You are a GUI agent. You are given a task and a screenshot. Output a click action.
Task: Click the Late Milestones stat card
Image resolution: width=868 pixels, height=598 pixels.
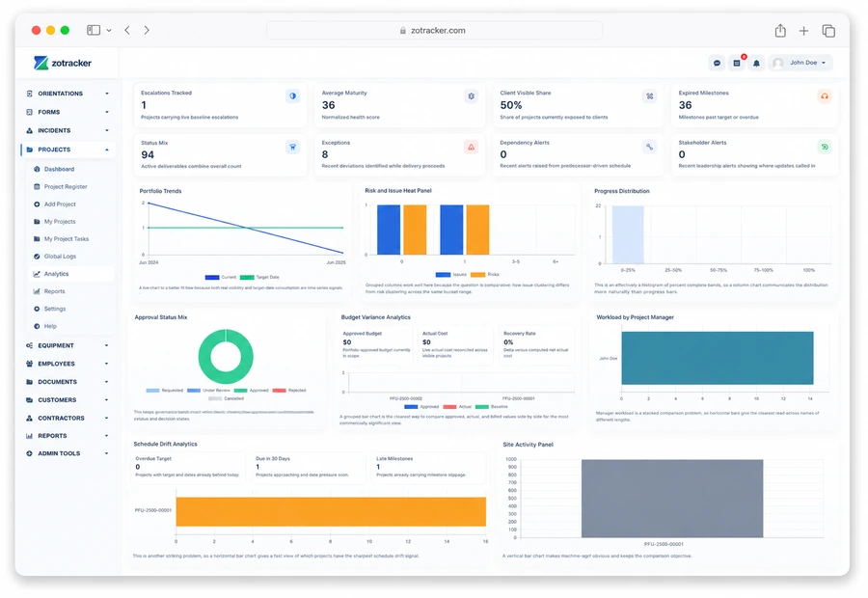pyautogui.click(x=429, y=468)
